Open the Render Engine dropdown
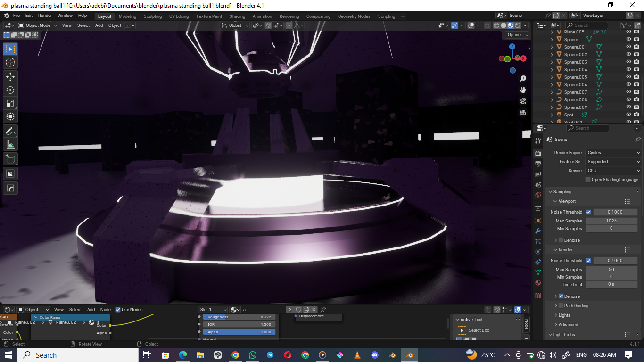This screenshot has height=362, width=644. pos(613,153)
